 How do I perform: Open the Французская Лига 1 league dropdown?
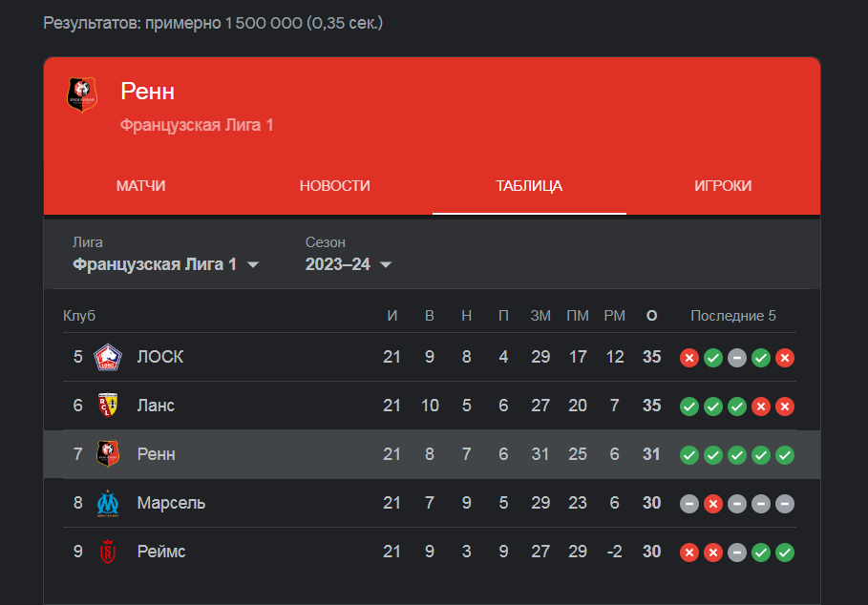point(165,264)
